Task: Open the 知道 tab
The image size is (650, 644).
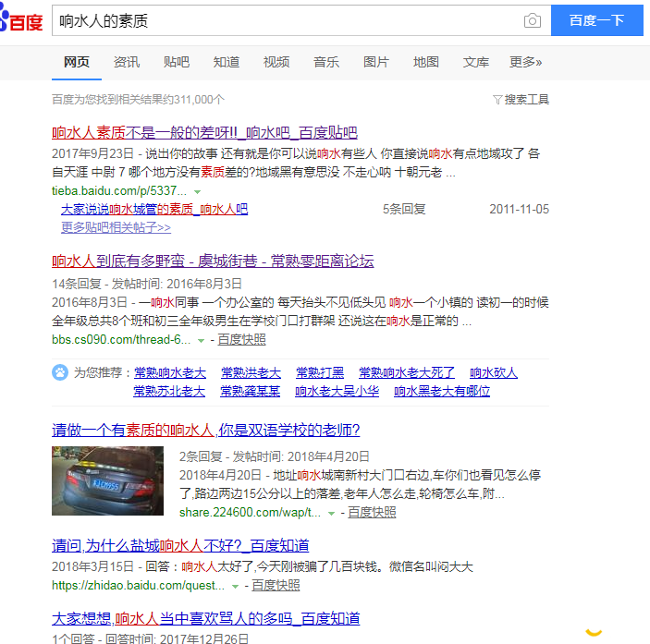Action: 227,62
